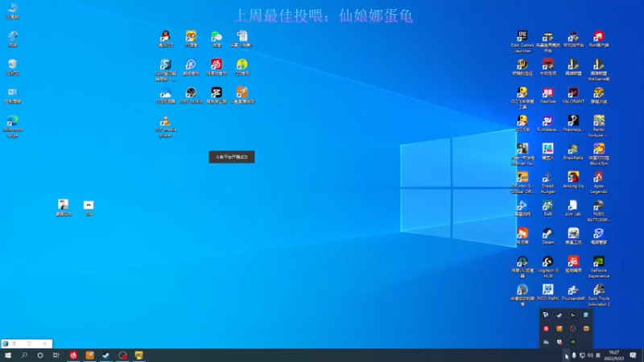Open the This PC desktop icon
The image size is (644, 362).
(x=13, y=10)
